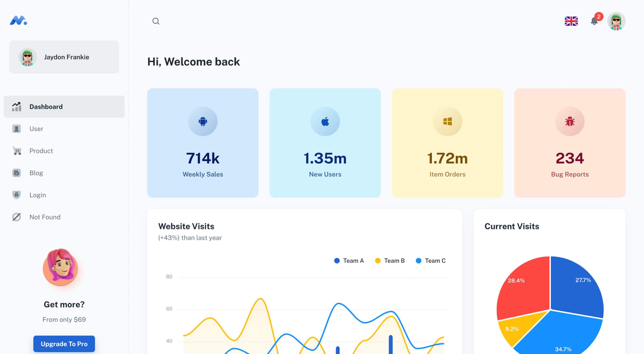Viewport: 644px width, 354px height.
Task: Toggle Team C series in chart legend
Action: click(431, 261)
